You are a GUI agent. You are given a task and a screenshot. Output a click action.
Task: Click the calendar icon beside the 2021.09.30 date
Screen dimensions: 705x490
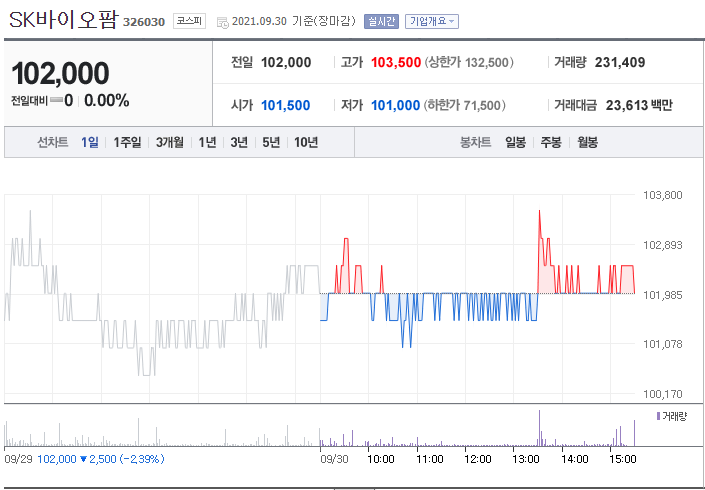pos(223,22)
